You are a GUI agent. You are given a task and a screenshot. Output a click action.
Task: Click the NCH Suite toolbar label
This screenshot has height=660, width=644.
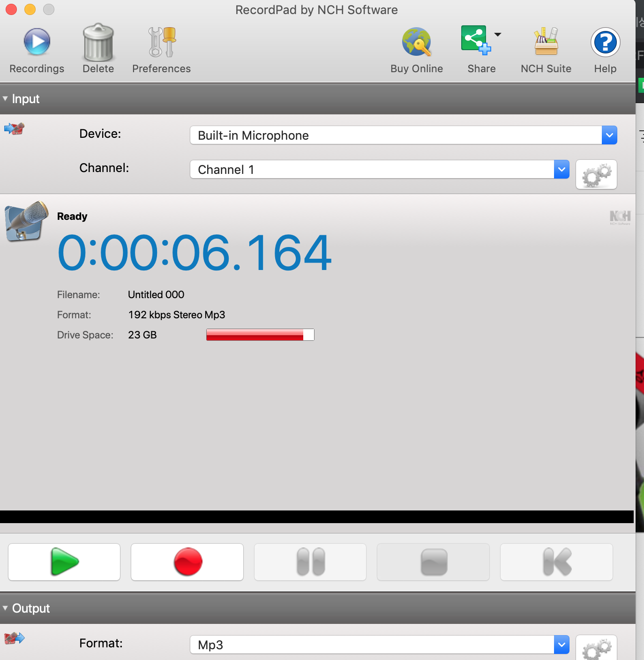coord(546,68)
